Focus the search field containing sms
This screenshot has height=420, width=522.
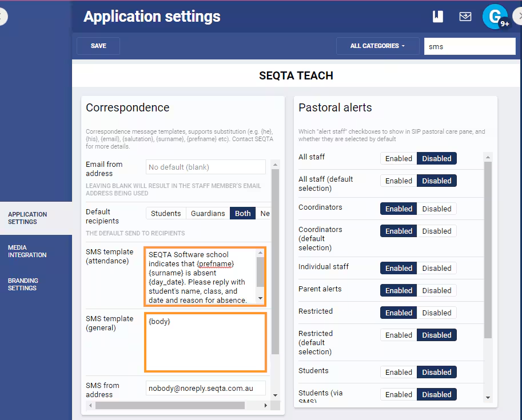(x=470, y=46)
